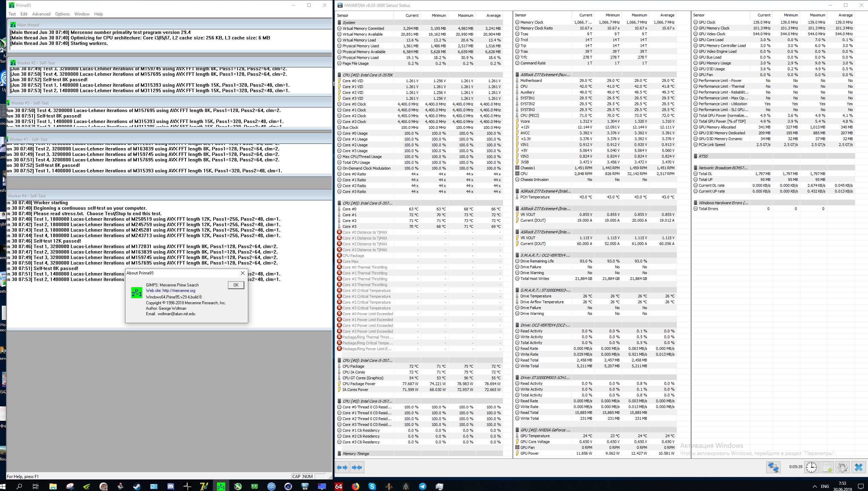The image size is (868, 491).
Task: Open the Advanced menu in Prime95
Action: pos(41,14)
